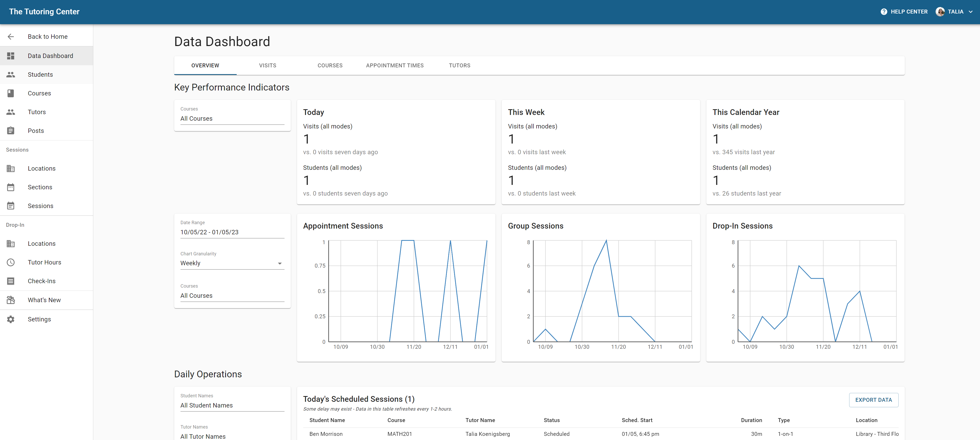Click the Posts clipboard icon
Screen dimensions: 980x440
pos(11,131)
